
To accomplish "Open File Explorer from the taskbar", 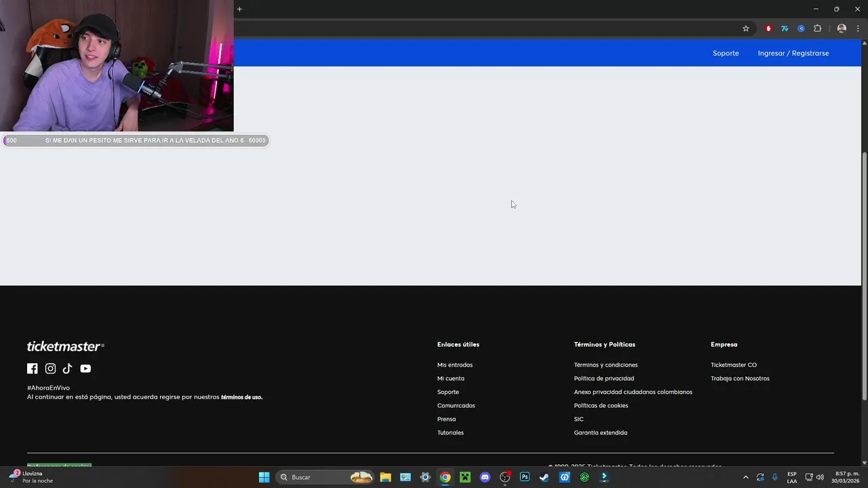I will tap(385, 477).
